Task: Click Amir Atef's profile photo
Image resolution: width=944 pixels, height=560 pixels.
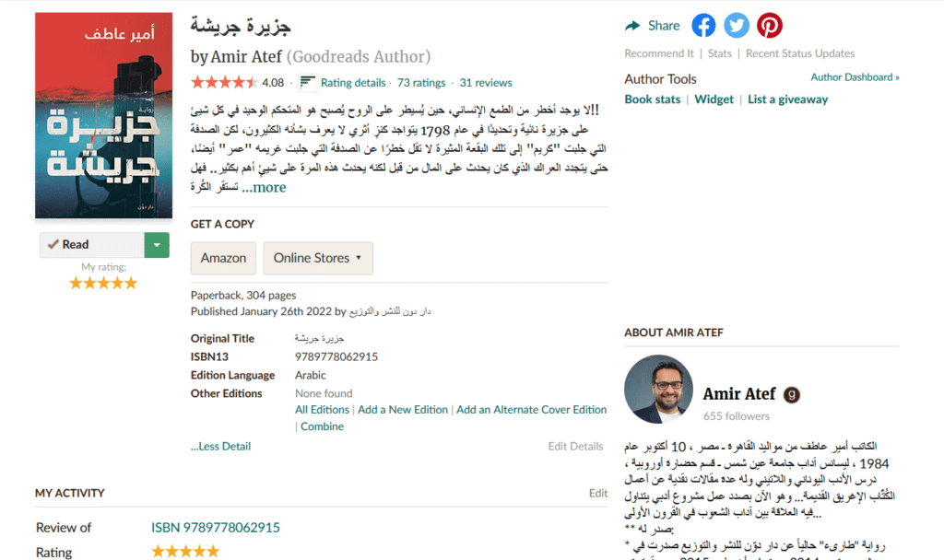Action: point(658,390)
